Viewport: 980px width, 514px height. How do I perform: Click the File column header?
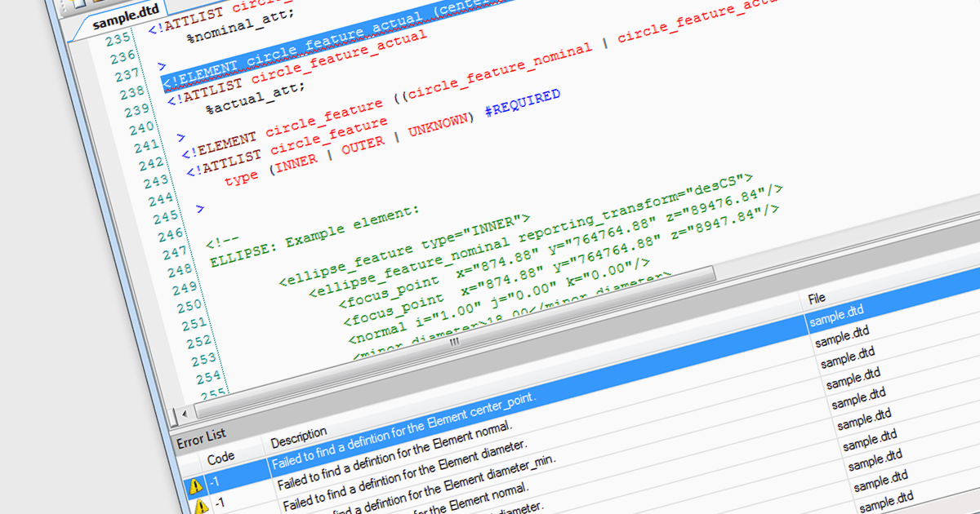coord(817,299)
